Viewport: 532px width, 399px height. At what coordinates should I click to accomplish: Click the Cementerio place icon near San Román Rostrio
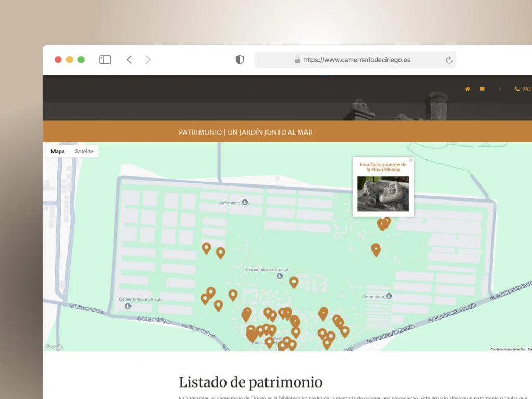(389, 296)
